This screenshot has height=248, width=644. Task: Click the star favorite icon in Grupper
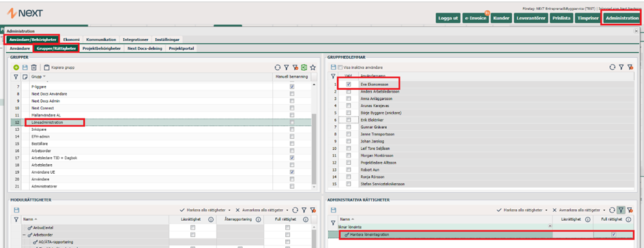[313, 67]
